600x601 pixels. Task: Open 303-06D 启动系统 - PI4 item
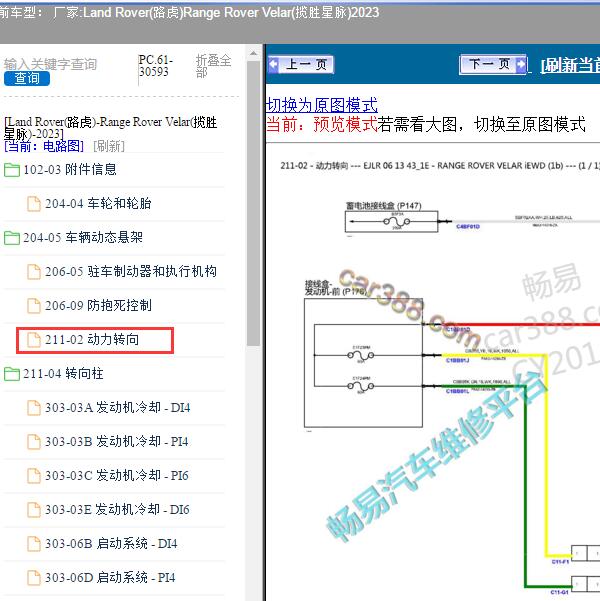point(110,578)
